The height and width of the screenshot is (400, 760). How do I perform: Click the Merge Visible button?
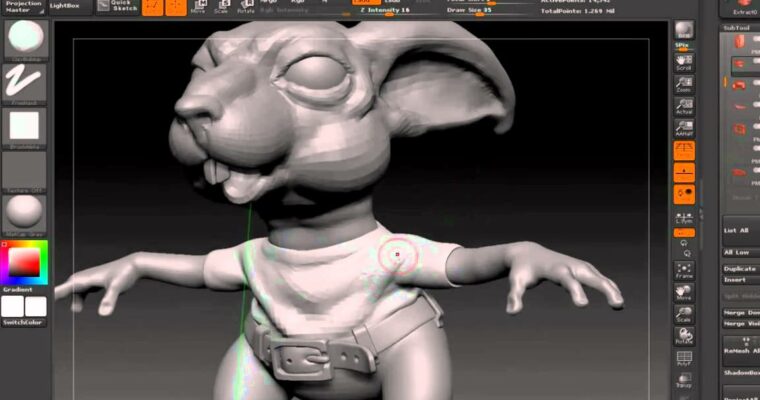[741, 323]
